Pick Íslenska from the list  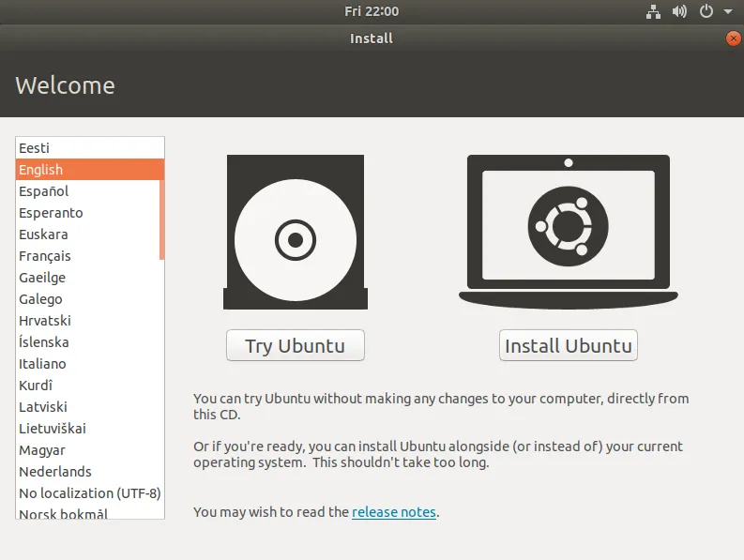[90, 342]
